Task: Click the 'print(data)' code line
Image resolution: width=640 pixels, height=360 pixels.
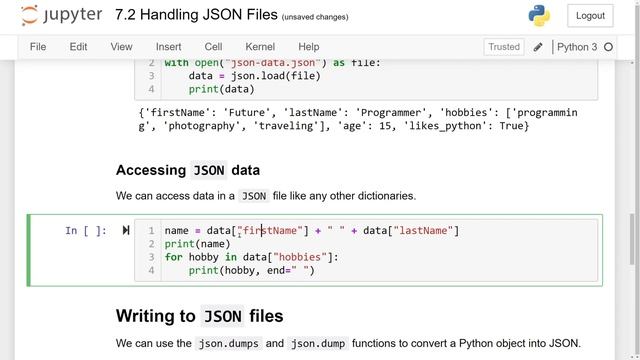Action: point(221,89)
